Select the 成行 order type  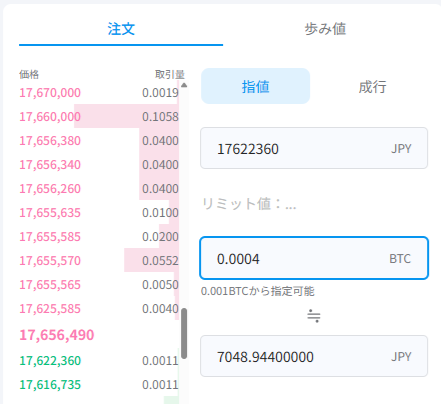pyautogui.click(x=372, y=87)
